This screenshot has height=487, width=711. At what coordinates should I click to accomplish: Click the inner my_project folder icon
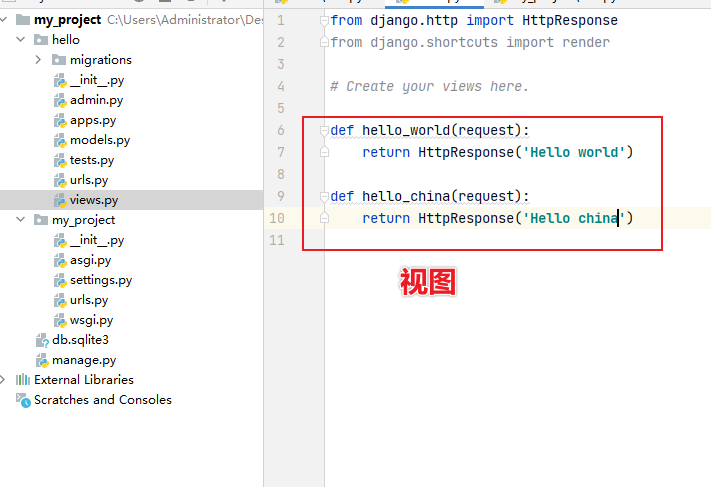pyautogui.click(x=41, y=220)
